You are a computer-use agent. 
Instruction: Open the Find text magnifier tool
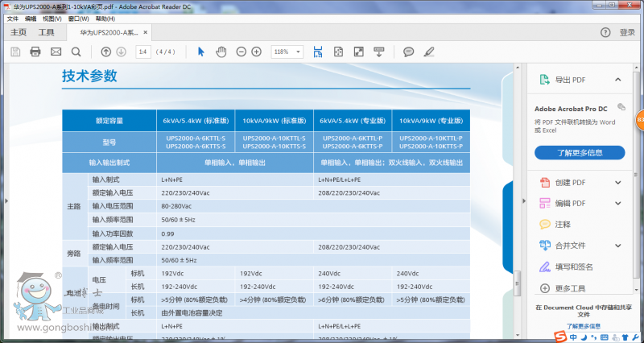tap(76, 52)
